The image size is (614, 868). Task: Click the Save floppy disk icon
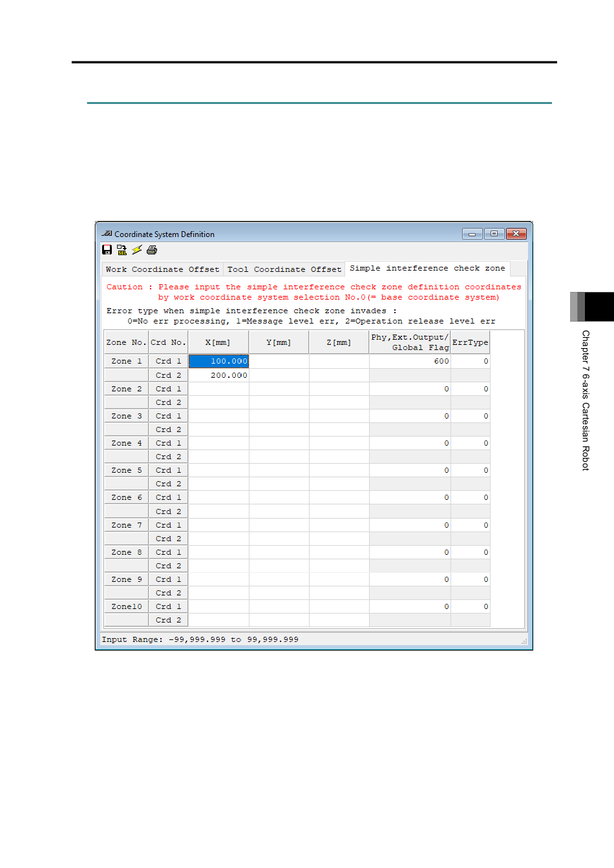[x=107, y=250]
